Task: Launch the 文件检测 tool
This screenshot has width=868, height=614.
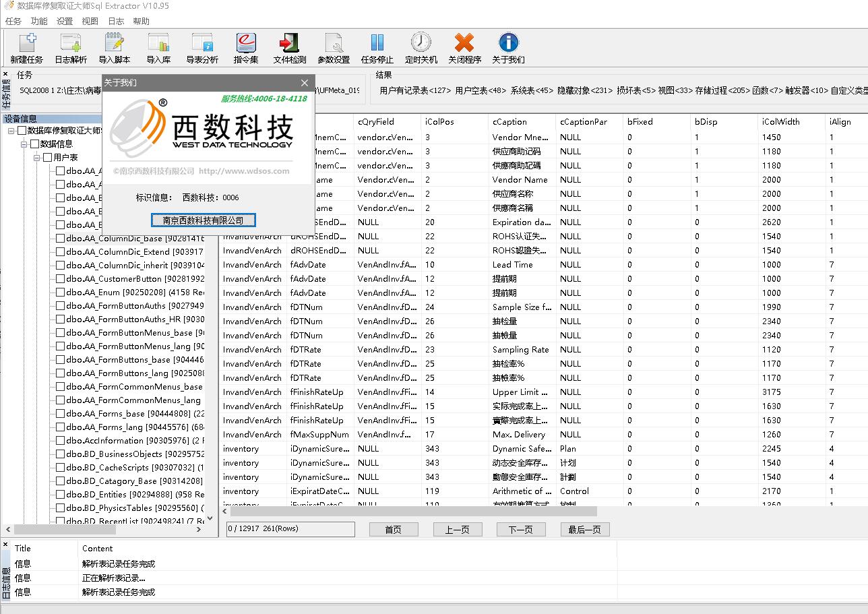Action: (x=290, y=48)
